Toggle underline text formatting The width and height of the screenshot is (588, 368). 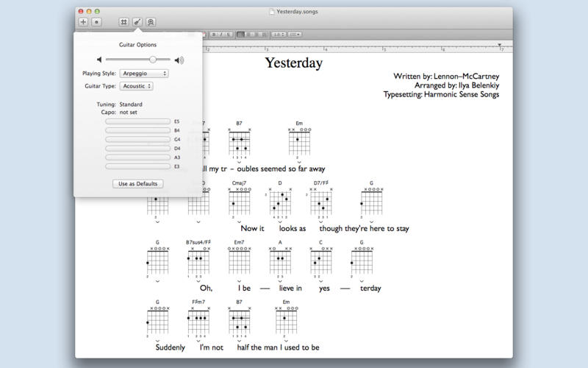(229, 35)
